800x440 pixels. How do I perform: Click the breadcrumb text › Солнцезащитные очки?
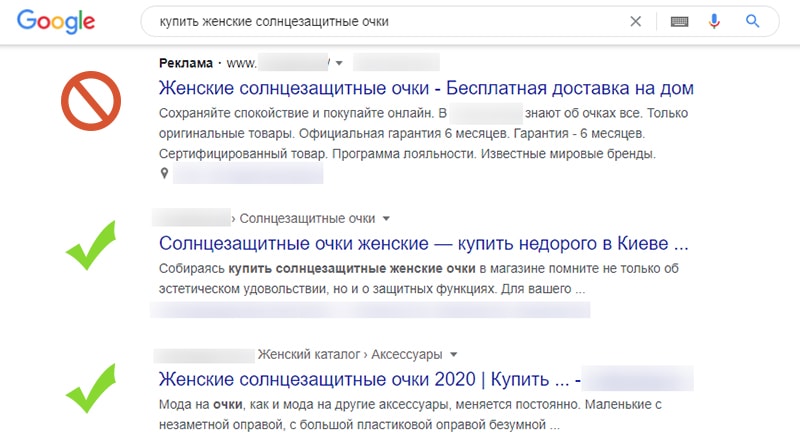coord(303,218)
